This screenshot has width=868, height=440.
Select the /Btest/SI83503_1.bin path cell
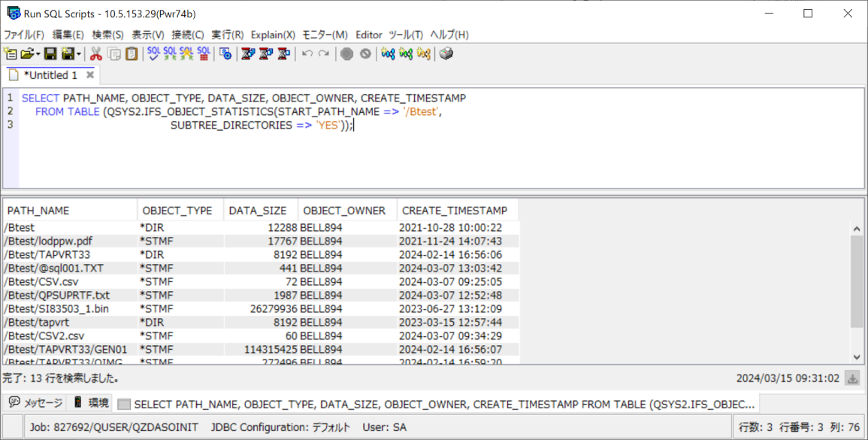[x=70, y=308]
